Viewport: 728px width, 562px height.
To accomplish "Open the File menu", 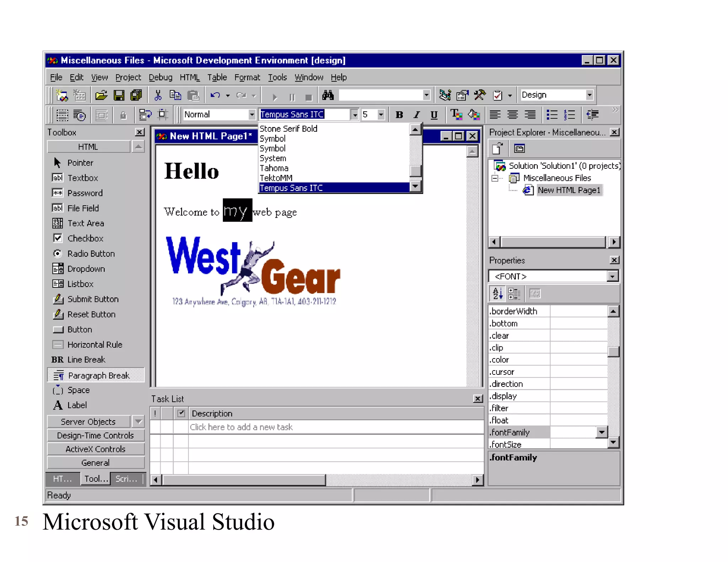I will point(56,77).
